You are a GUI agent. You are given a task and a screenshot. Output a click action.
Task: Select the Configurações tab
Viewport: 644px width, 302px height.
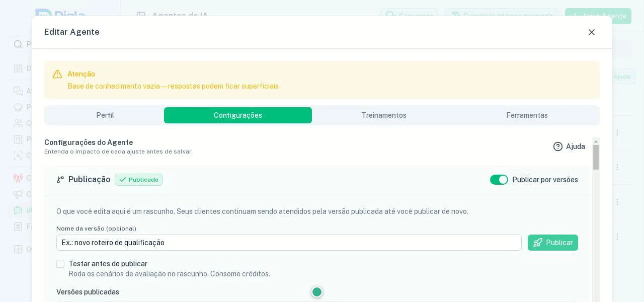coord(238,115)
